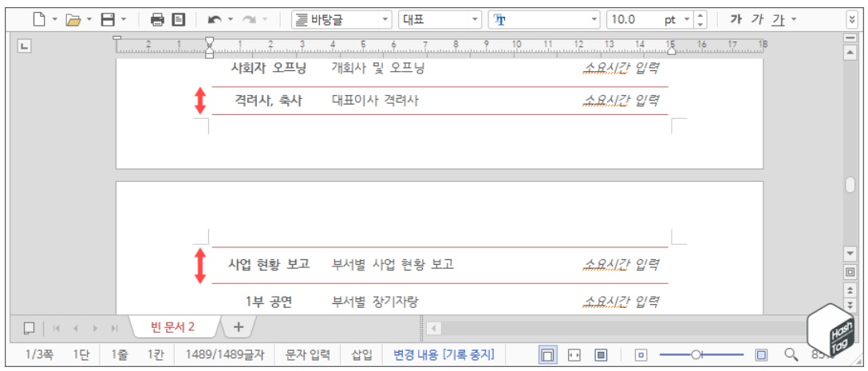Click the tab stop type selector on the ruler

[23, 46]
